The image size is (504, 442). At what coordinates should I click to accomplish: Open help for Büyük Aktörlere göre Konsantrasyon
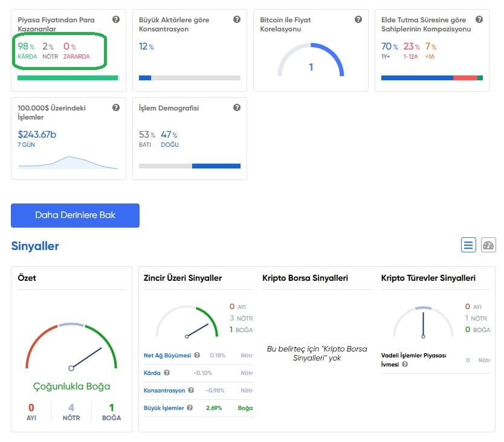coord(237,20)
